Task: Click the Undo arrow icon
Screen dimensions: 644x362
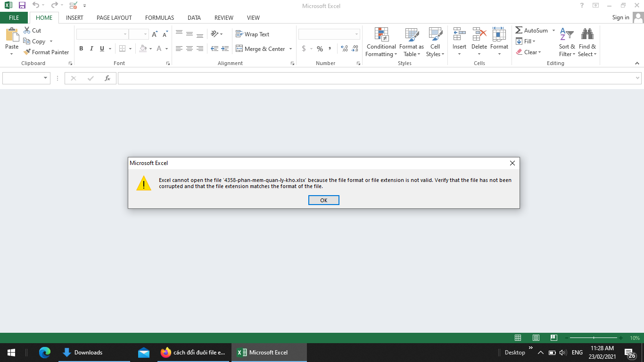Action: point(36,5)
